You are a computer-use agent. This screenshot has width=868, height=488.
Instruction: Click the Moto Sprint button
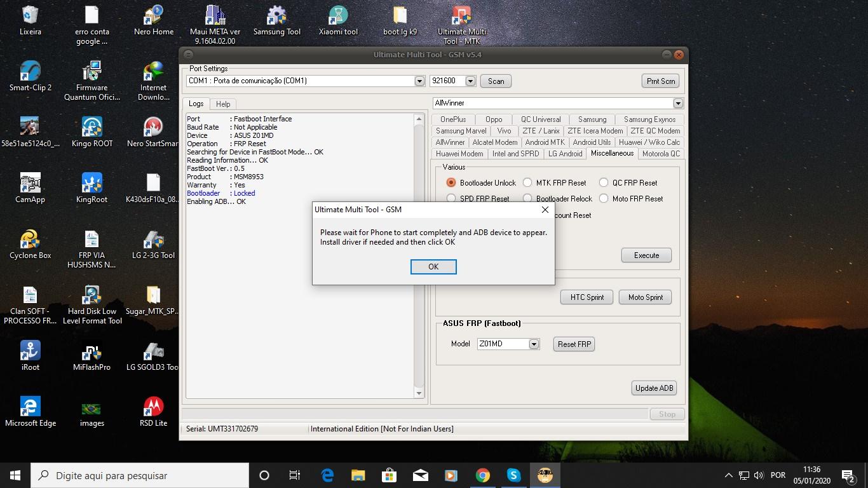tap(646, 297)
